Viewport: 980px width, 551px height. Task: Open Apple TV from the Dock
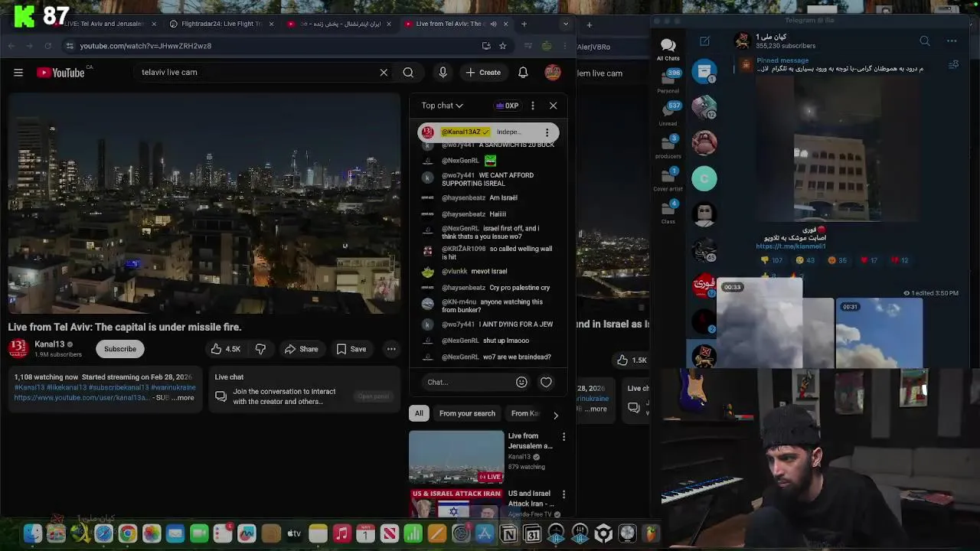coord(294,533)
